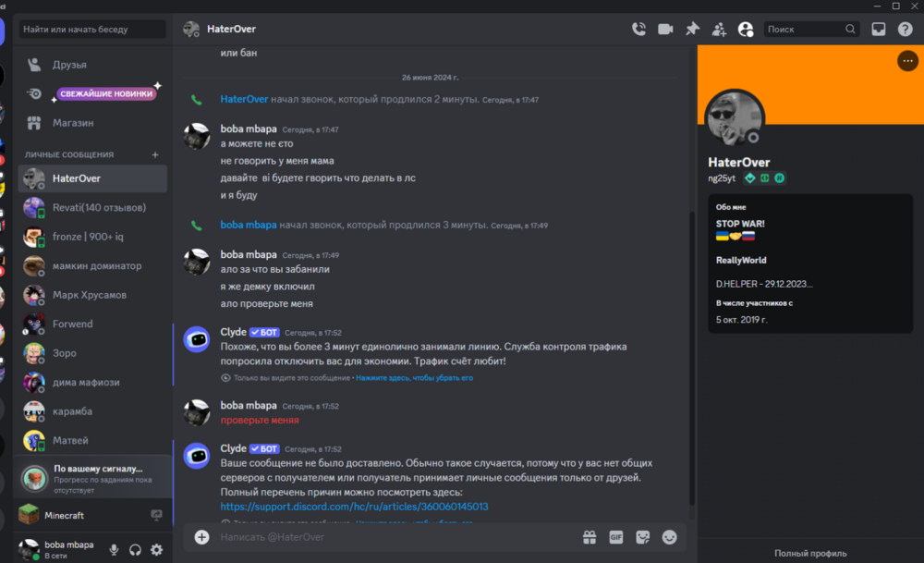
Task: Click boba mbapa name in call notice
Action: (248, 225)
